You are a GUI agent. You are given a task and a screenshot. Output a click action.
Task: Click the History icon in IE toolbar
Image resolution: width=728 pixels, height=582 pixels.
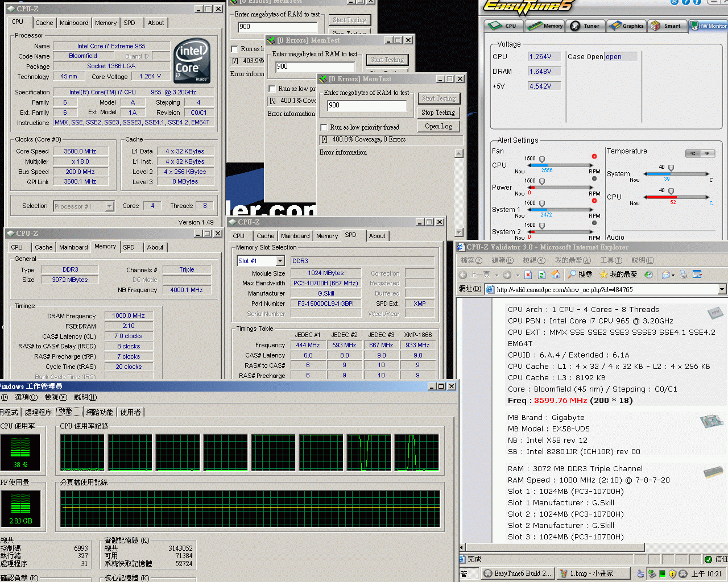coord(648,275)
